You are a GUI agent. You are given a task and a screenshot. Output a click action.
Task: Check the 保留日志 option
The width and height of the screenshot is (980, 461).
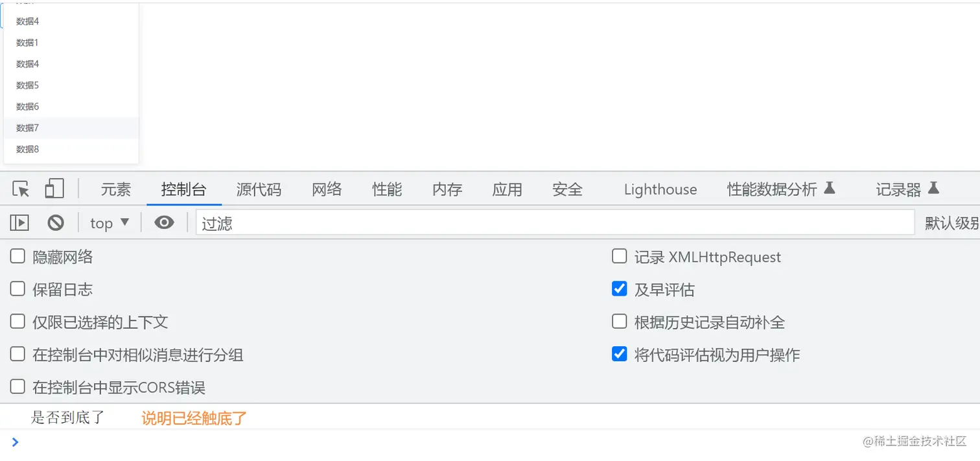click(17, 289)
